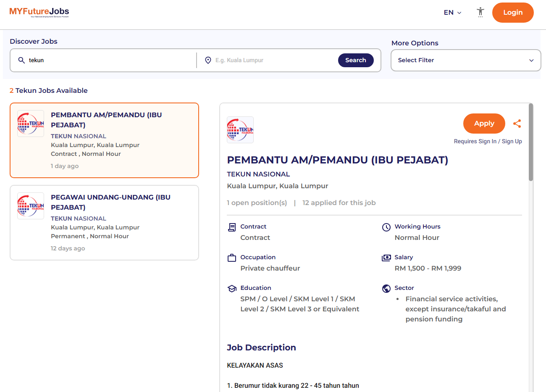Click the 'Job Description' heading
Viewport: 546px width, 392px height.
pyautogui.click(x=261, y=347)
